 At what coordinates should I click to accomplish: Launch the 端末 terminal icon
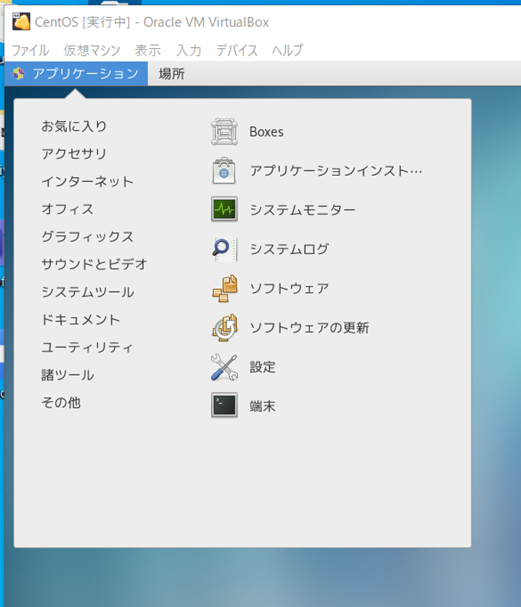pos(224,405)
